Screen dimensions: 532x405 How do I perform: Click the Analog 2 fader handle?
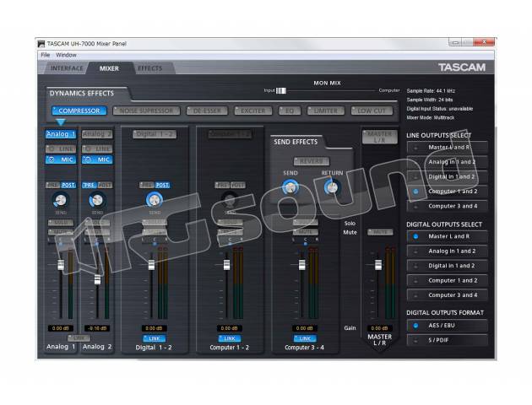(x=97, y=279)
